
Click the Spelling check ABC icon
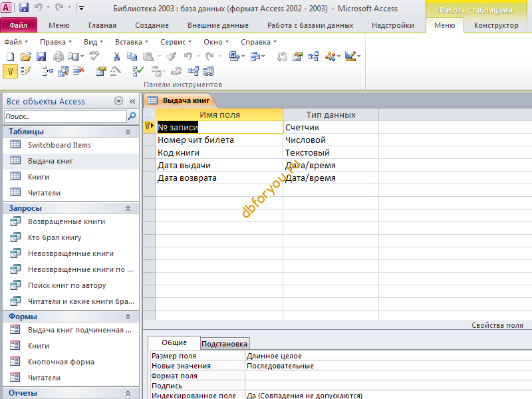pyautogui.click(x=94, y=56)
